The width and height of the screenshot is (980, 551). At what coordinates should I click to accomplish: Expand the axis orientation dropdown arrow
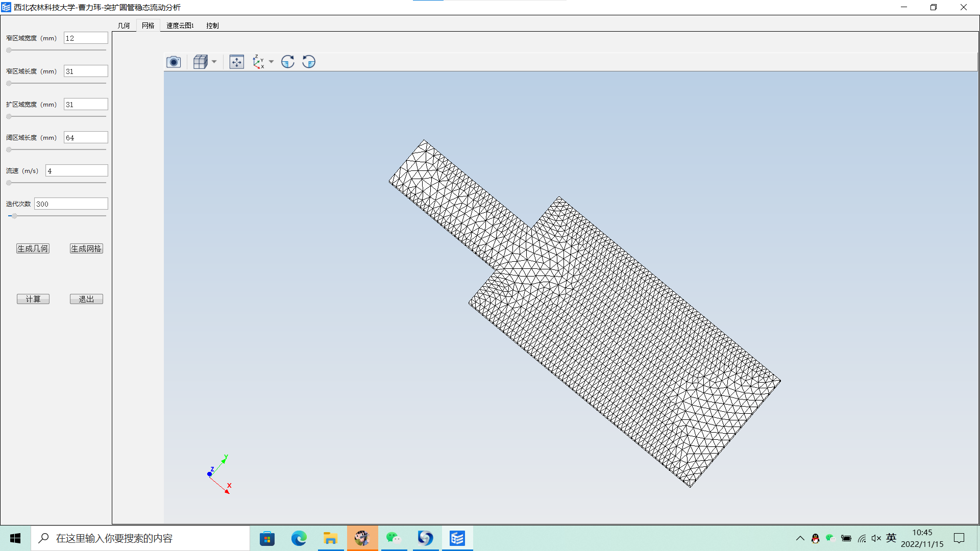(x=272, y=62)
